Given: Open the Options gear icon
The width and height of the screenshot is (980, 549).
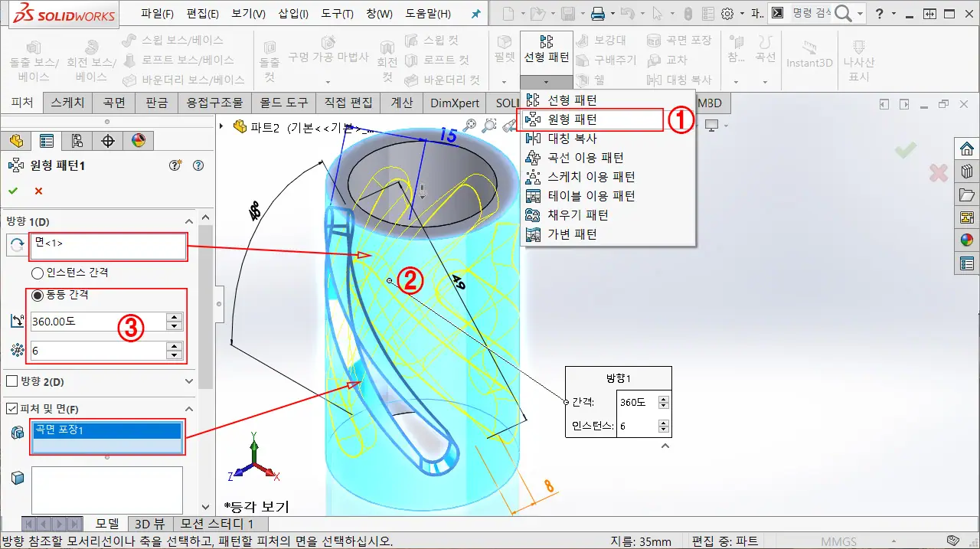Looking at the screenshot, I should (727, 14).
